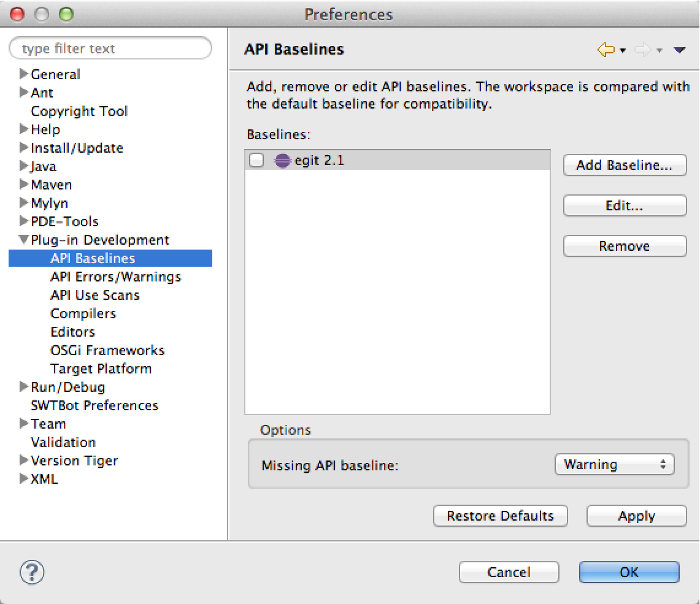Viewport: 700px width, 604px height.
Task: Remove the selected baseline
Action: 624,246
